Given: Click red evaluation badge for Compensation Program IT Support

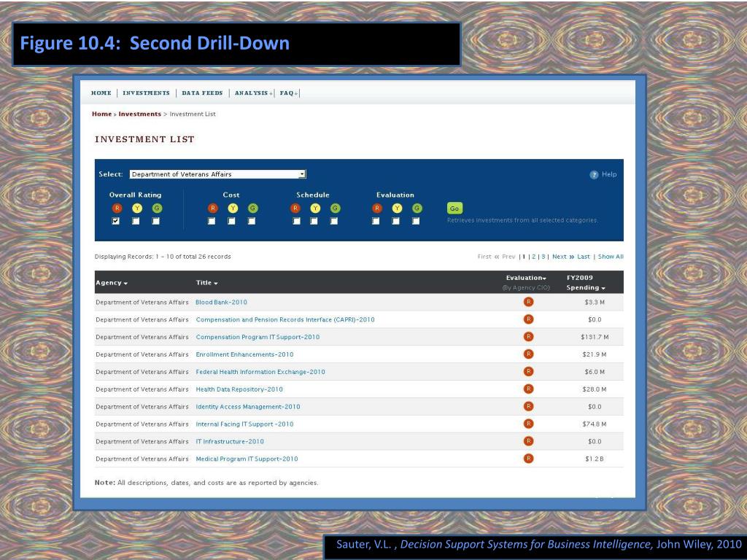Looking at the screenshot, I should 528,337.
